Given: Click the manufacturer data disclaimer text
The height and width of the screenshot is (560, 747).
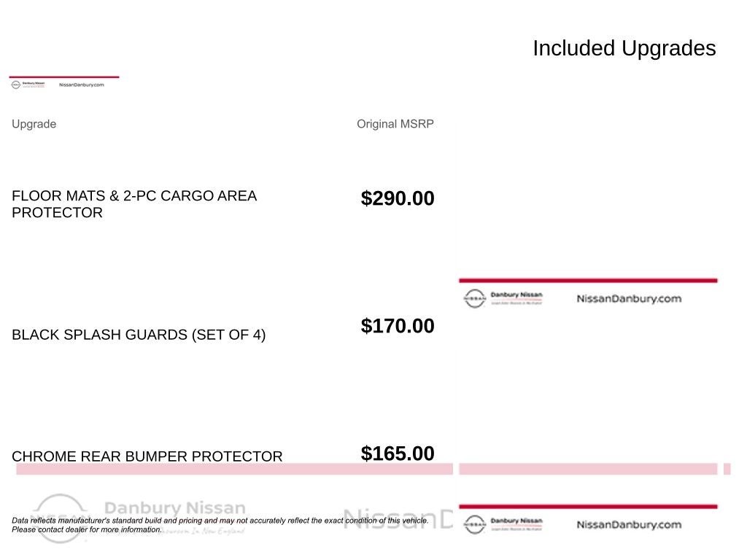Looking at the screenshot, I should point(219,525).
